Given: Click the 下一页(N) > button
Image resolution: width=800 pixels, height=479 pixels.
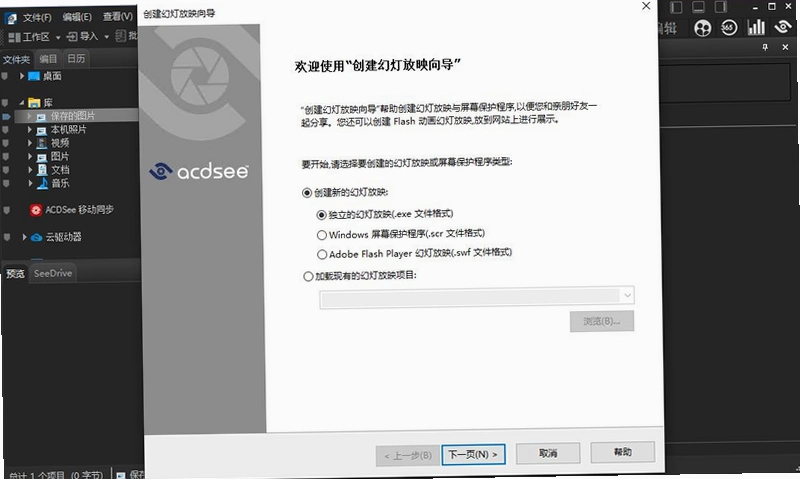Looking at the screenshot, I should 473,455.
